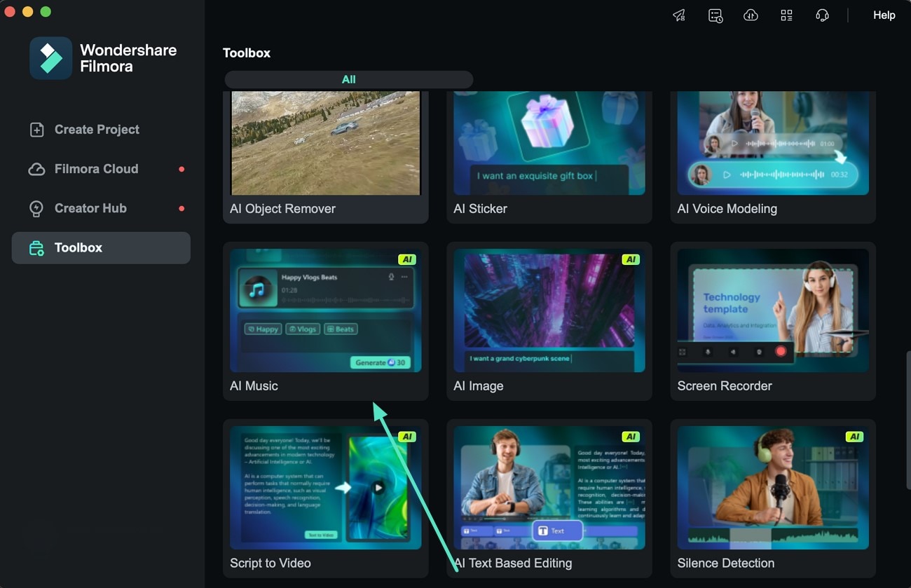The image size is (911, 588).
Task: Open Script to Video thumbnail
Action: tap(326, 488)
